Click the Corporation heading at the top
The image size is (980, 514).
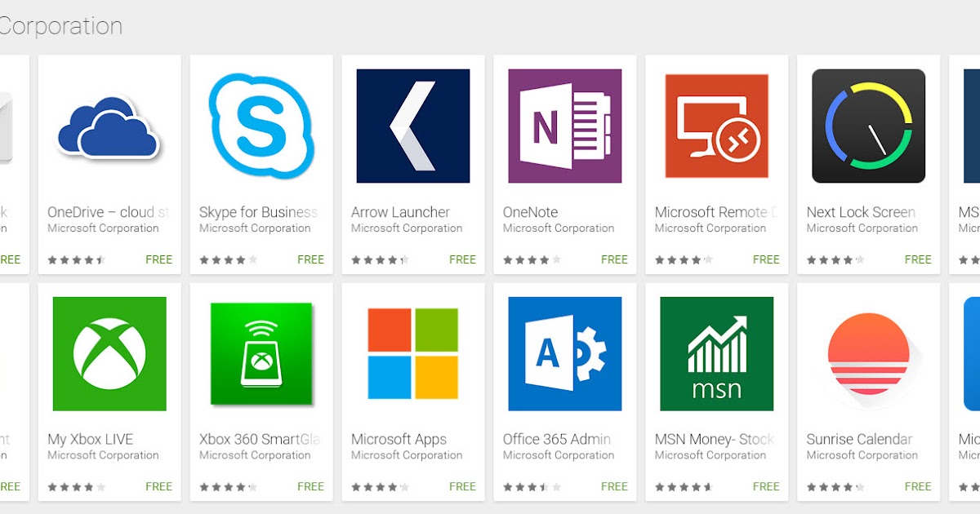click(x=61, y=25)
